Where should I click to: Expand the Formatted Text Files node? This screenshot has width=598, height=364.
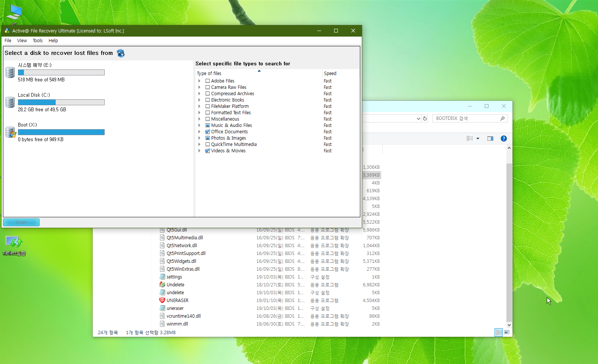(199, 112)
